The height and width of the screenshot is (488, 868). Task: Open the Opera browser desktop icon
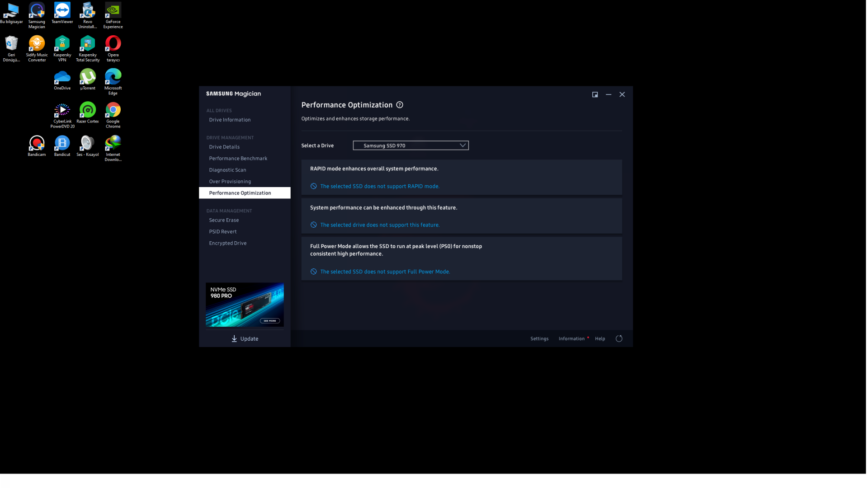click(113, 47)
